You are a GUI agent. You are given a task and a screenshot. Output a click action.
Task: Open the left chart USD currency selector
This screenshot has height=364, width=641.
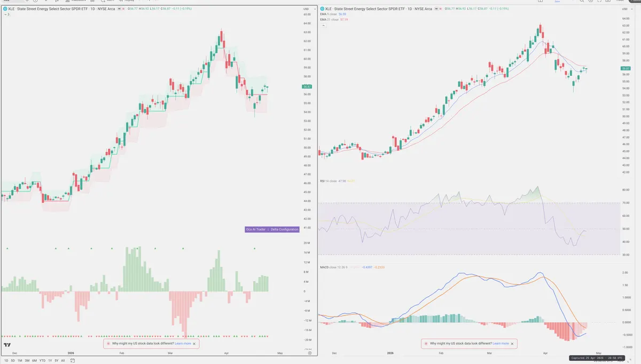[x=307, y=9]
